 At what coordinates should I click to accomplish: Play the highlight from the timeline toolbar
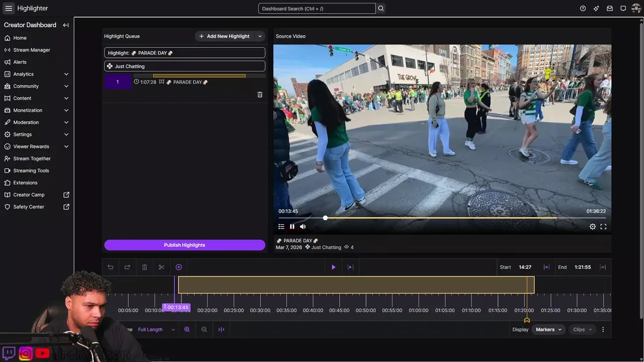[334, 267]
